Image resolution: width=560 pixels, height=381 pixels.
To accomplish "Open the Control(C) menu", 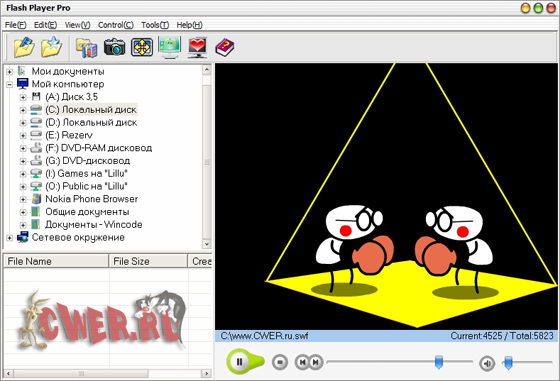I will (116, 25).
